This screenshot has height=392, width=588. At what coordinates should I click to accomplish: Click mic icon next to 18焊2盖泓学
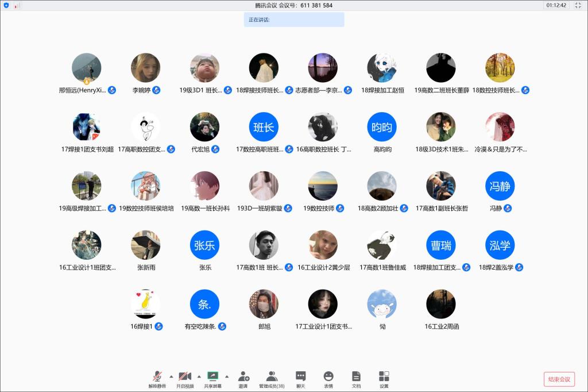519,267
